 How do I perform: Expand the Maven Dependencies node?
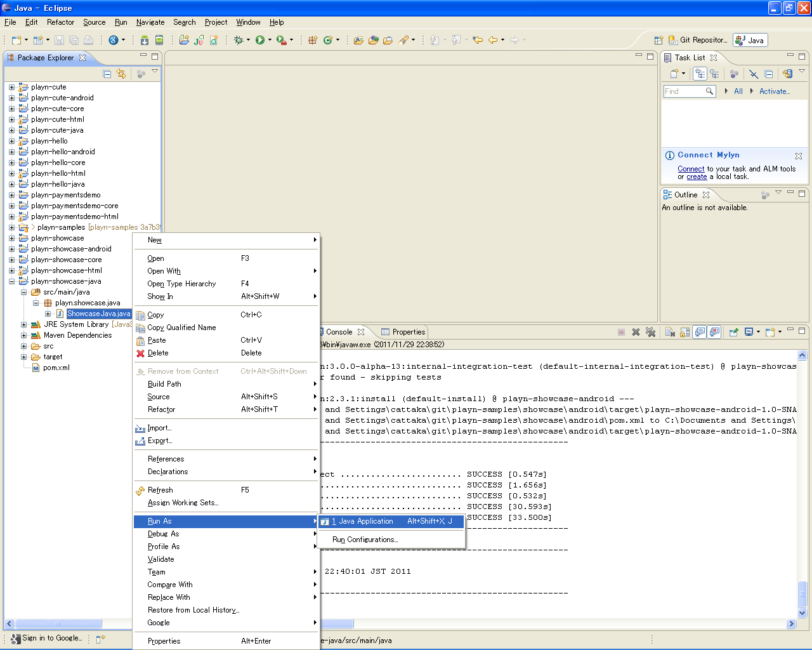pyautogui.click(x=23, y=336)
